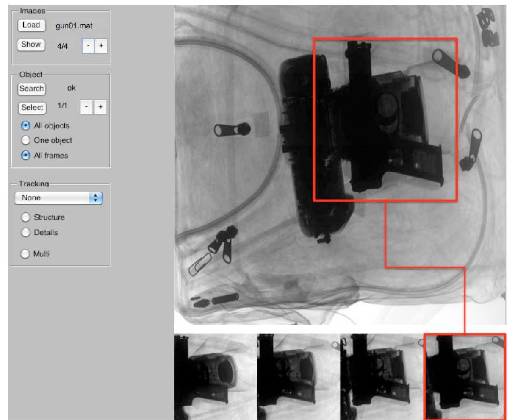Open the second gun thumbnail

coord(299,377)
